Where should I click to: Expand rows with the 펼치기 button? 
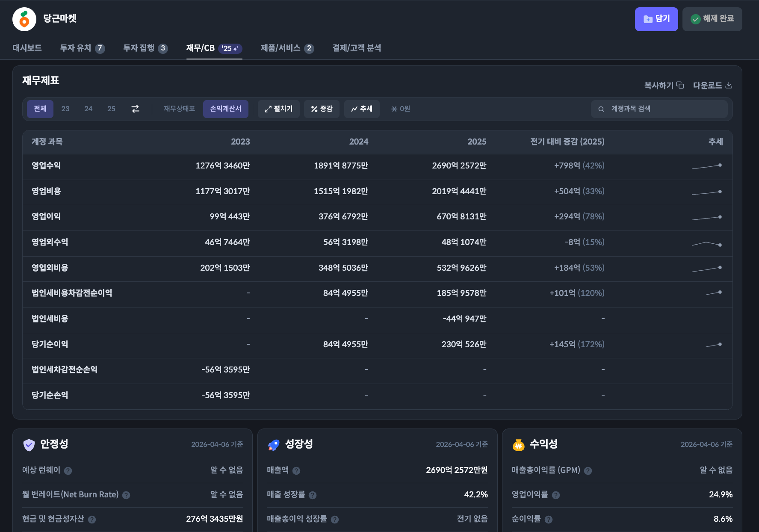tap(278, 109)
